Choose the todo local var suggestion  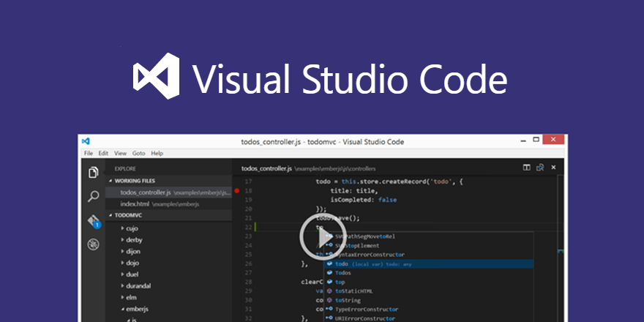pyautogui.click(x=429, y=264)
